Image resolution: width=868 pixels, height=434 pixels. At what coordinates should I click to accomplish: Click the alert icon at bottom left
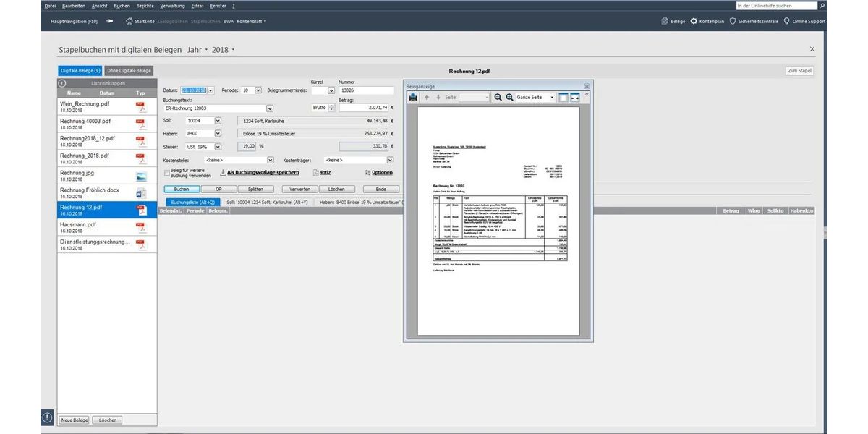click(x=47, y=417)
